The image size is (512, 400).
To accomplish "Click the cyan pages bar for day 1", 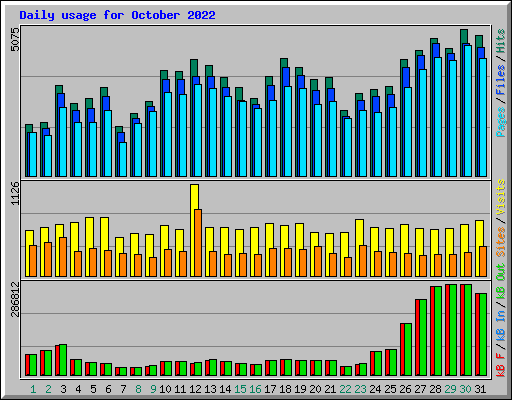I will pos(33,154).
